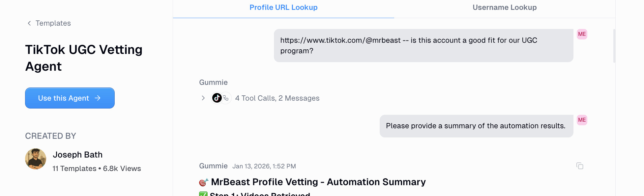Copy the MrBeast automation summary message

580,166
